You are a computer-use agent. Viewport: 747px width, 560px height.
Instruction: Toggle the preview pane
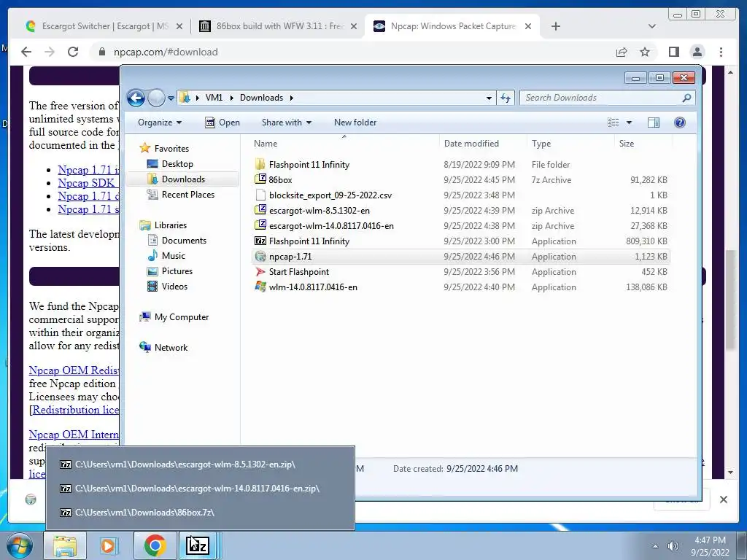(x=654, y=122)
